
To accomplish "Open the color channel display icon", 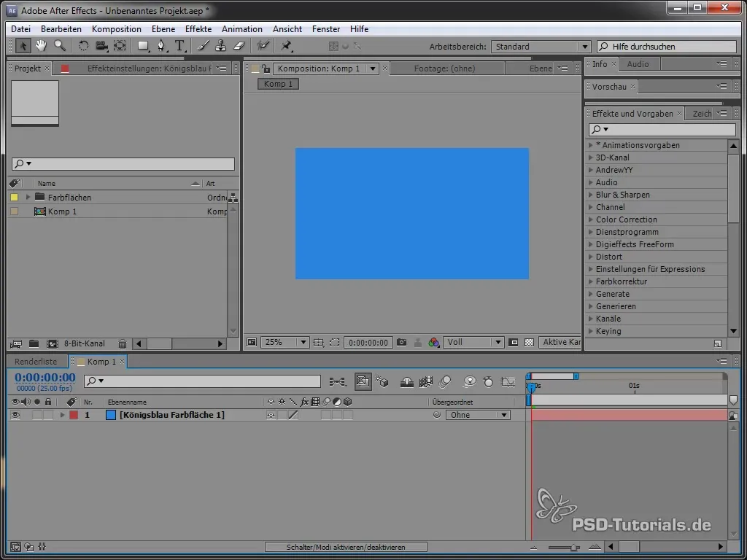I will click(433, 342).
